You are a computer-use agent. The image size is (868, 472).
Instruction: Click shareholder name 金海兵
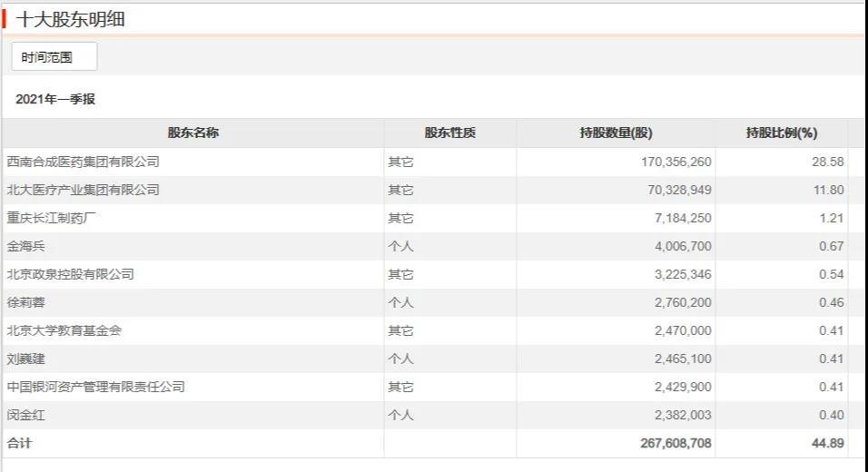coord(26,246)
